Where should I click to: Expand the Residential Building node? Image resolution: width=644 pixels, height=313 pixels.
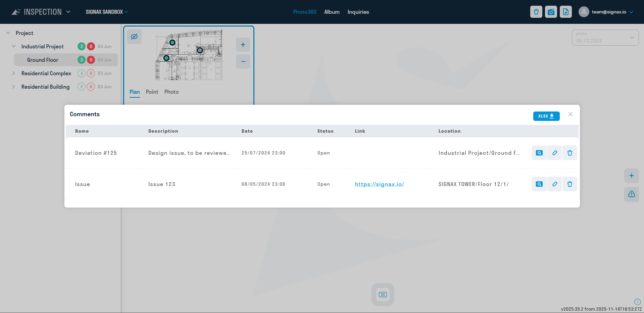[14, 87]
